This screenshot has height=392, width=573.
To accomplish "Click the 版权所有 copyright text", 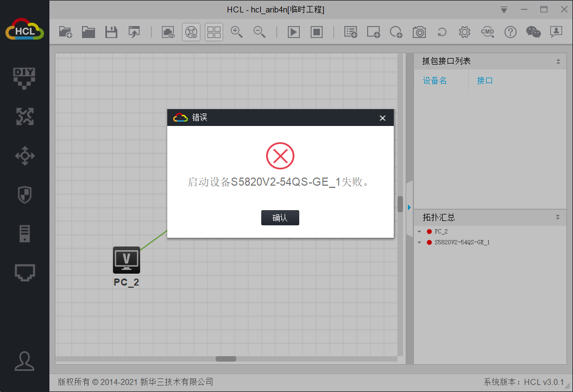I will coord(135,382).
